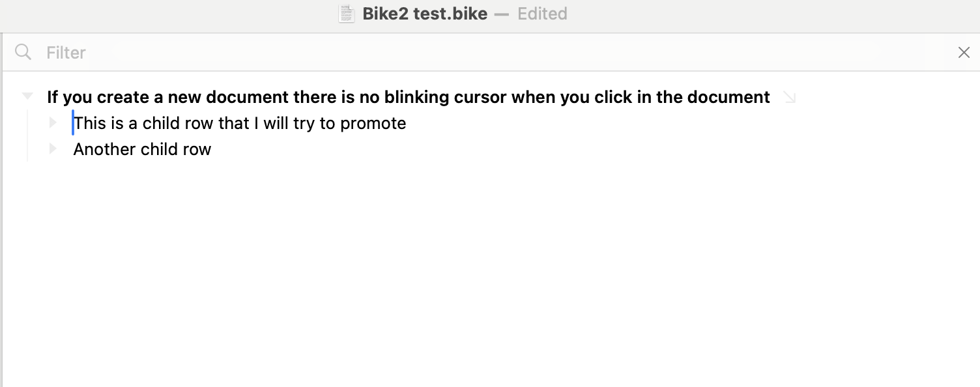This screenshot has width=980, height=387.
Task: Click the vertical indent guide line beside children
Action: [27, 136]
